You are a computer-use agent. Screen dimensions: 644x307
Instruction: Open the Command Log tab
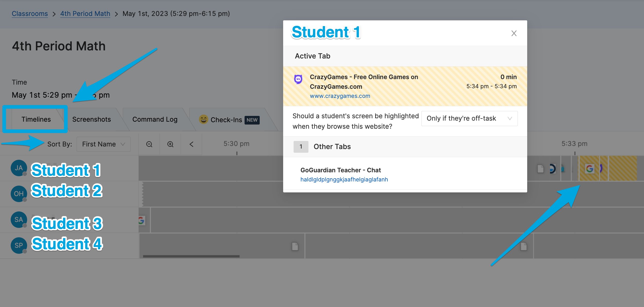155,119
